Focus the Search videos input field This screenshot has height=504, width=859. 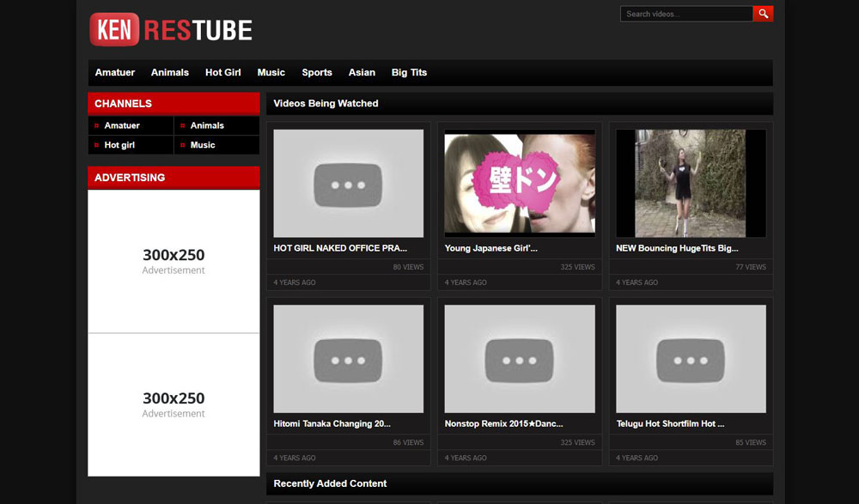click(x=686, y=14)
